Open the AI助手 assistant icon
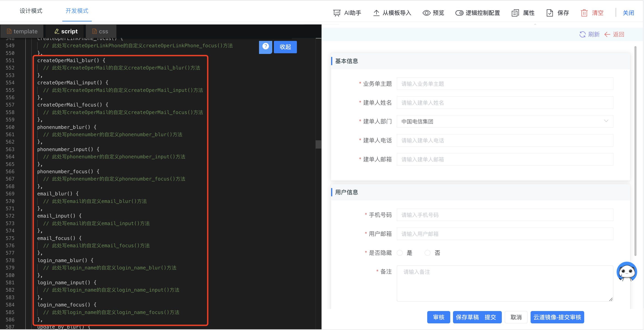Screen dimensions: 644x330 [337, 13]
